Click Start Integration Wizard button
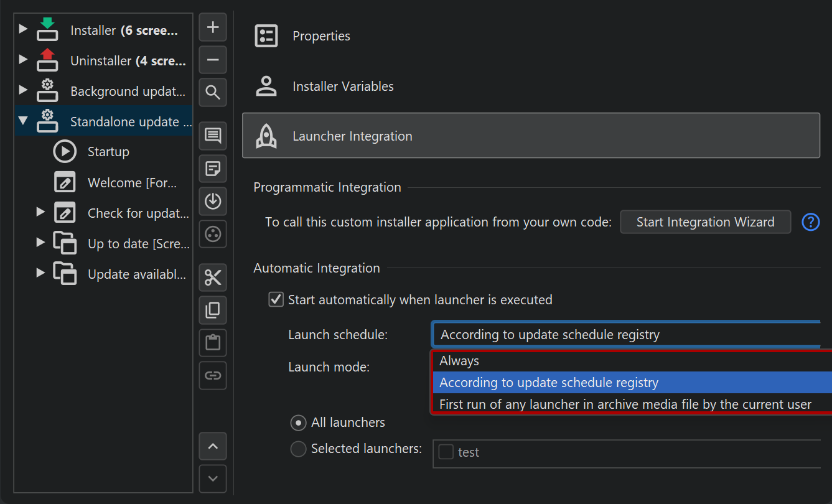 (x=705, y=222)
